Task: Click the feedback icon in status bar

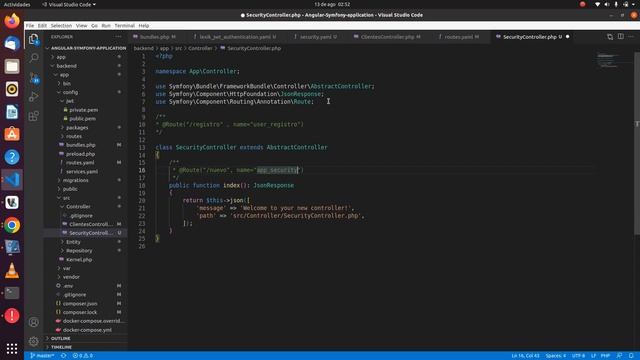Action: [x=620, y=356]
